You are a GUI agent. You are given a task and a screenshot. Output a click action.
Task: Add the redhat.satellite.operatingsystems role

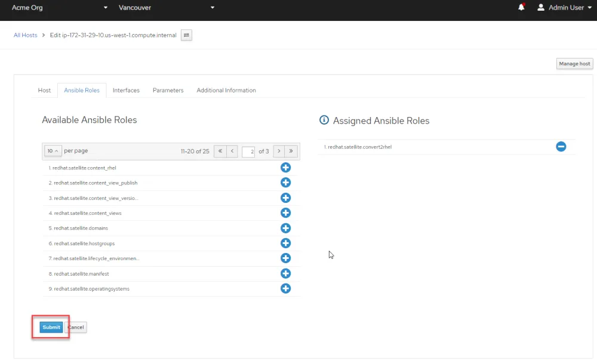point(285,289)
